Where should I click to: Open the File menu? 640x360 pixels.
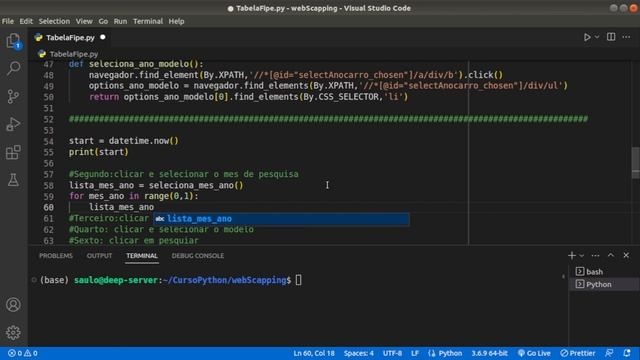[8, 21]
